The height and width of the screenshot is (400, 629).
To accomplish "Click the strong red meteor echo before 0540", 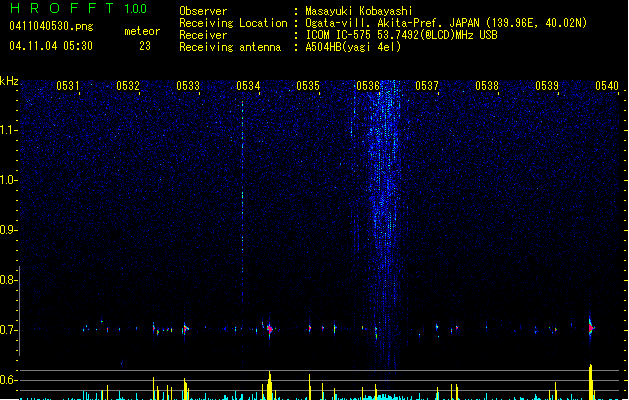I will pyautogui.click(x=591, y=328).
